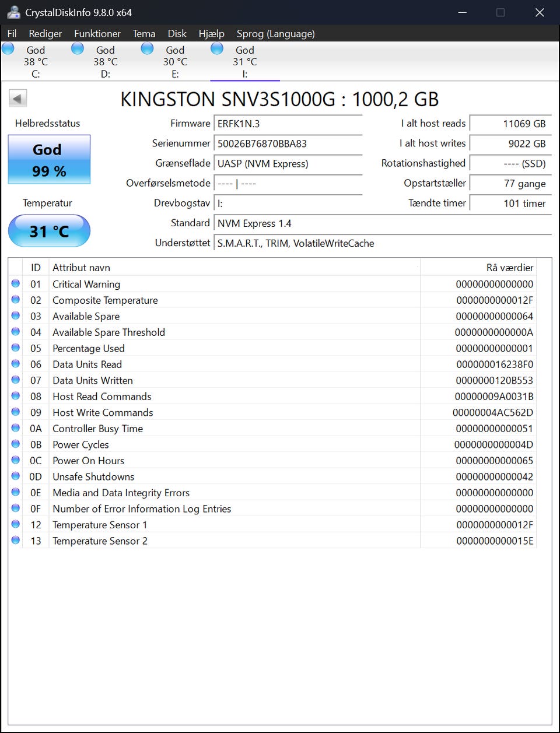Screen dimensions: 560x733
Task: Open the Fil menu
Action: pyautogui.click(x=12, y=33)
